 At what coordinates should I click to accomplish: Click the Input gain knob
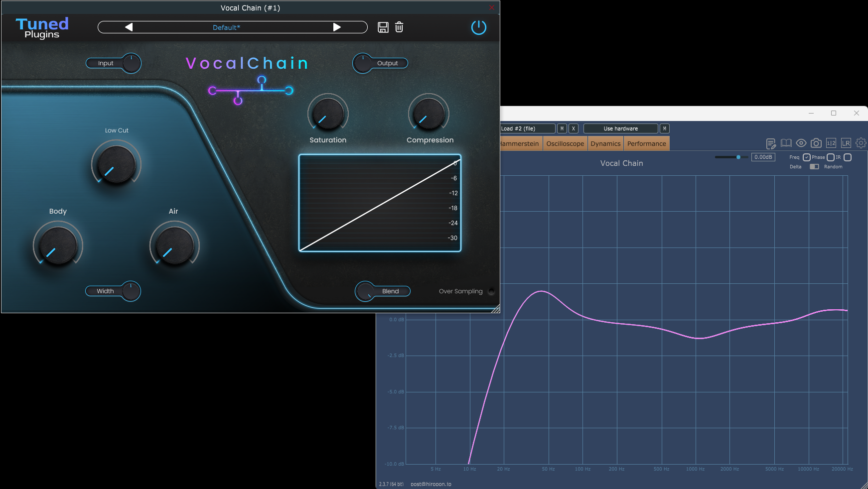coord(131,63)
